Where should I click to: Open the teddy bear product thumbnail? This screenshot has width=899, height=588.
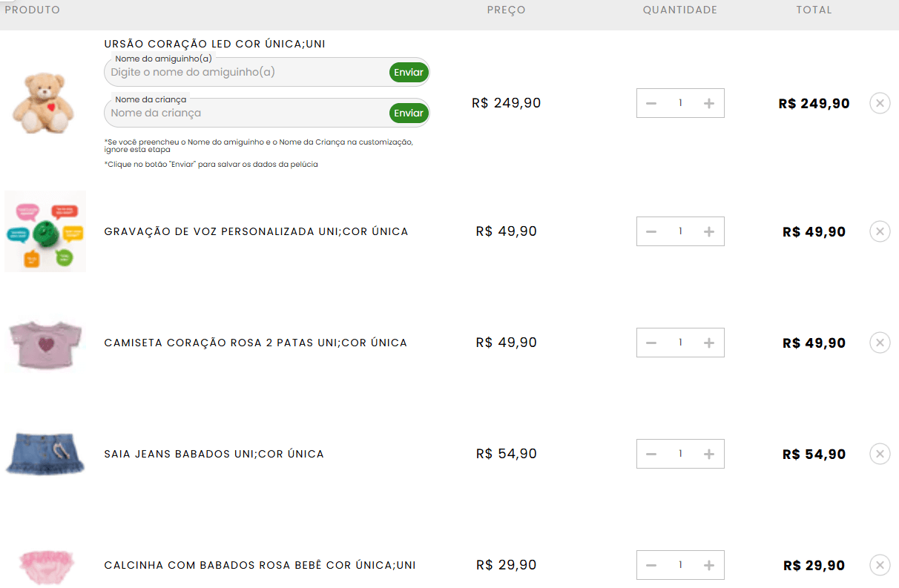coord(45,103)
